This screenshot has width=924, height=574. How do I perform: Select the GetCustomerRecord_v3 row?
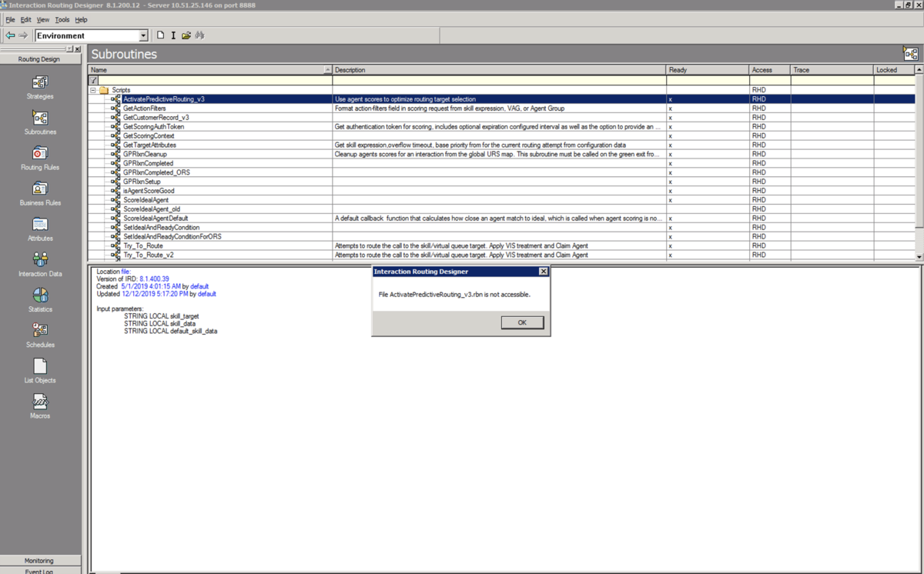tap(501, 118)
